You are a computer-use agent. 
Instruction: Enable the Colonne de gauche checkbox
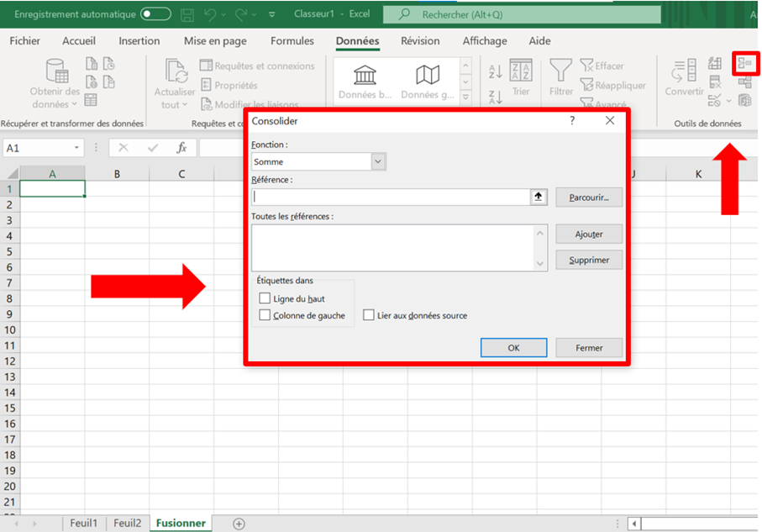(263, 315)
